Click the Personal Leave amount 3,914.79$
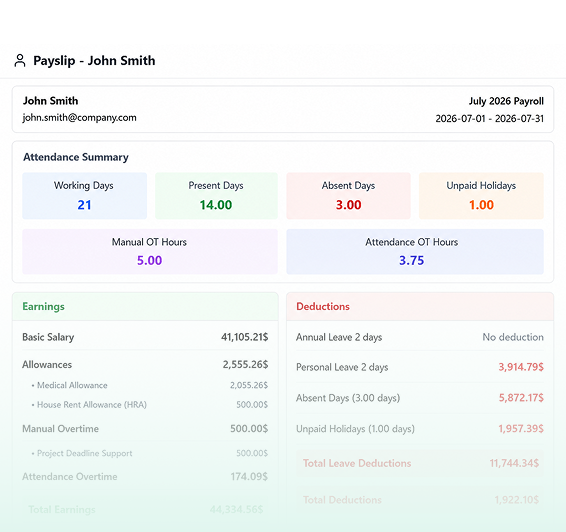The width and height of the screenshot is (566, 532). (521, 367)
